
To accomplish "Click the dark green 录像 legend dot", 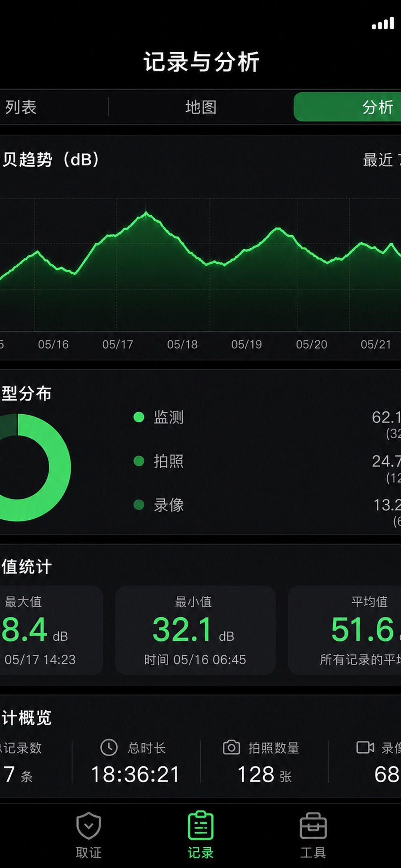I will (139, 505).
